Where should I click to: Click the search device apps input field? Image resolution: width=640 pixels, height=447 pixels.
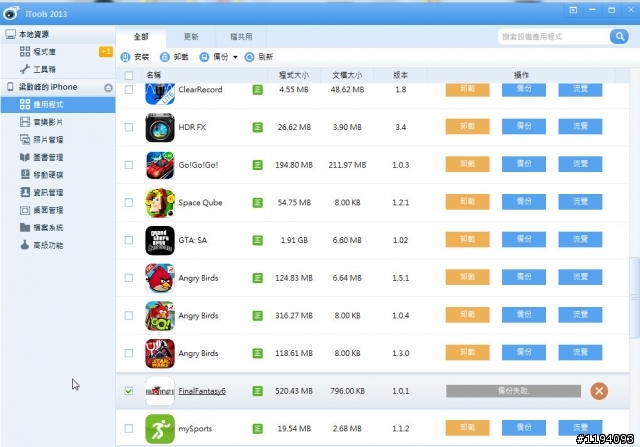click(x=554, y=37)
